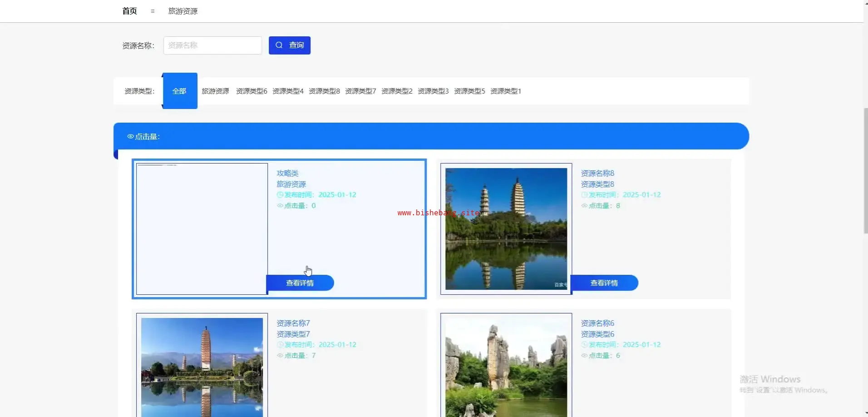Open 查看详情 for 资源名称8
This screenshot has width=868, height=417.
[x=604, y=283]
